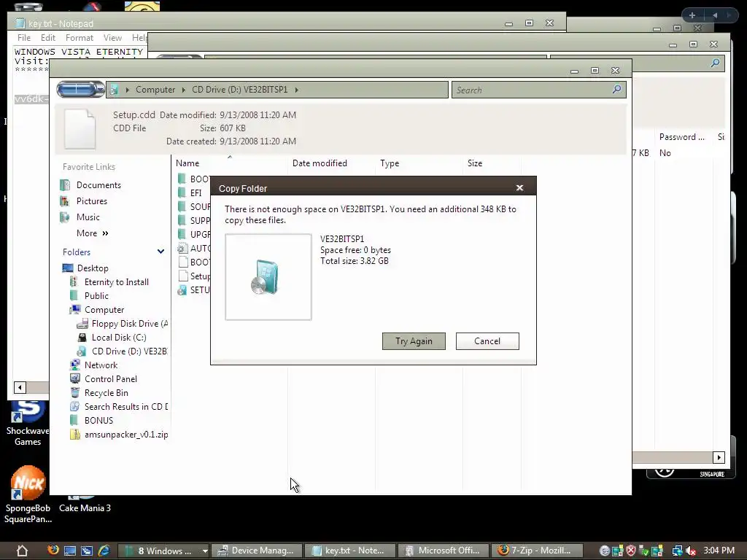Open Shockwave Games desktop shortcut
The width and height of the screenshot is (747, 560).
[28, 423]
